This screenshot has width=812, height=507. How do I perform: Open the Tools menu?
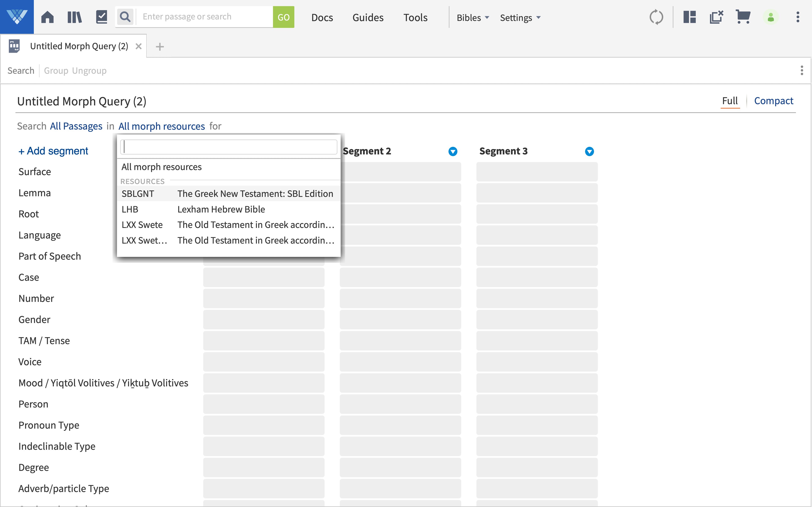(415, 18)
